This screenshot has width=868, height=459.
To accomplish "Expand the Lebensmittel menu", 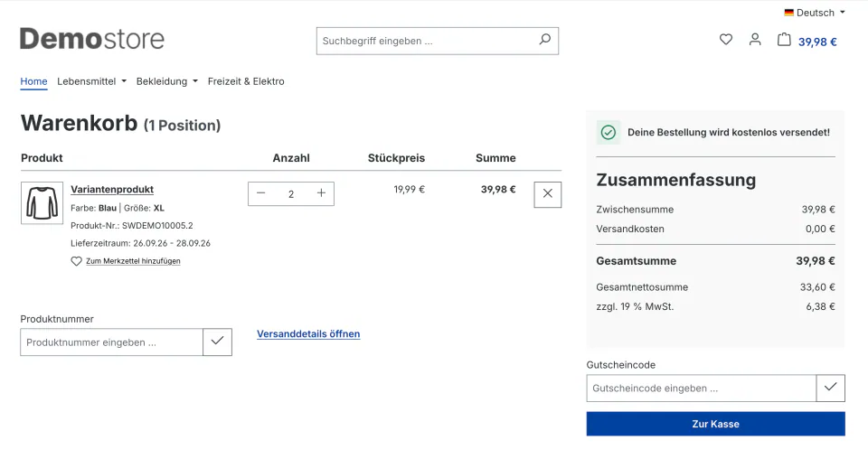I will (x=92, y=81).
